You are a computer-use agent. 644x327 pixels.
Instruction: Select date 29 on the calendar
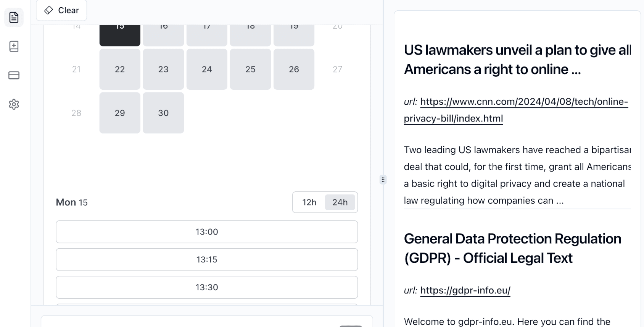click(x=120, y=113)
